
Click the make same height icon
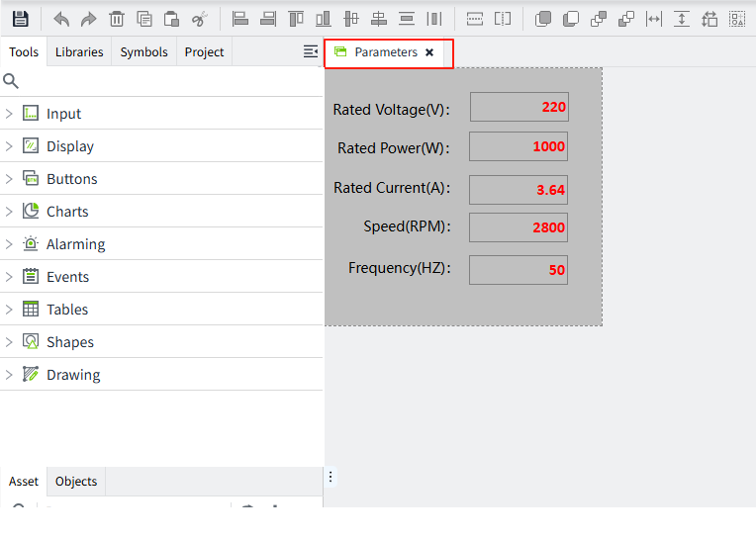coord(682,19)
